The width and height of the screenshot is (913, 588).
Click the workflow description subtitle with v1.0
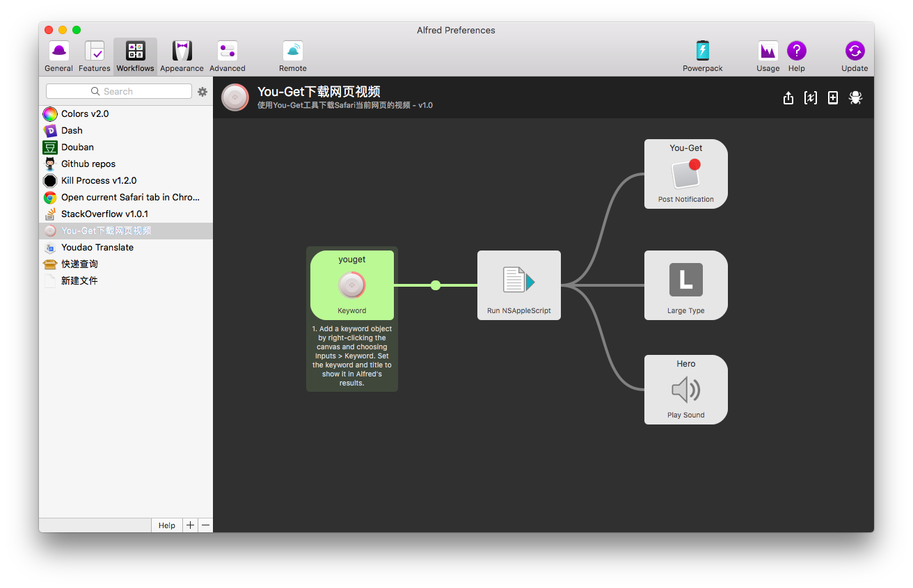(345, 106)
